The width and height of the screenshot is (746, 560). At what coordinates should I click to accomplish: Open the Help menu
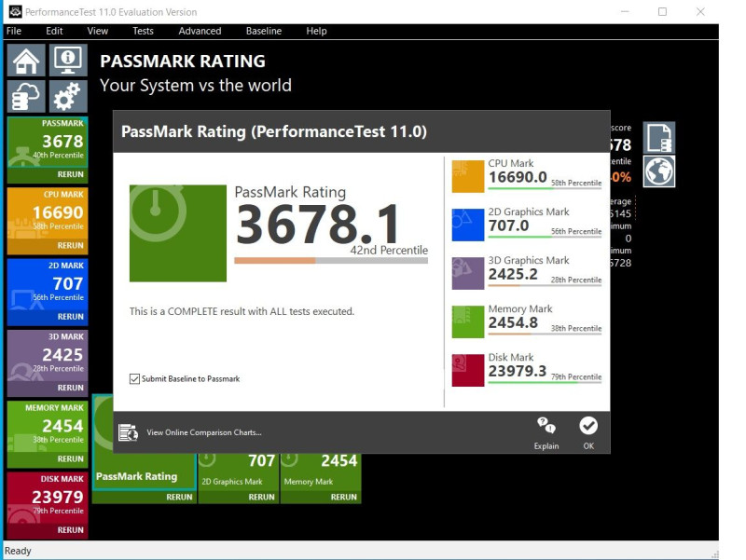tap(316, 31)
